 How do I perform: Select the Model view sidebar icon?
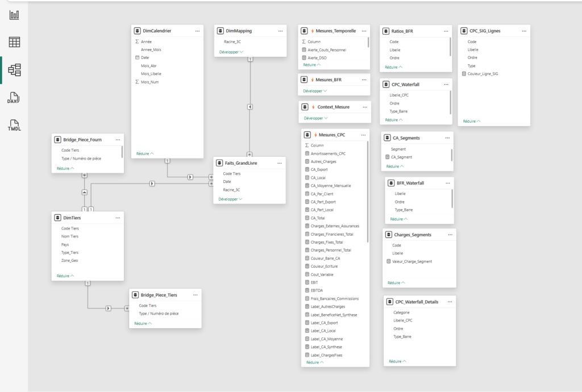point(14,70)
